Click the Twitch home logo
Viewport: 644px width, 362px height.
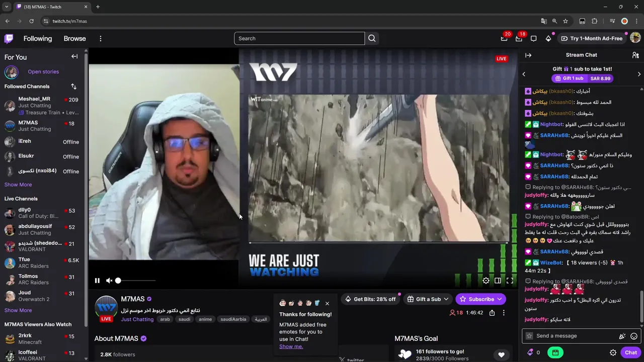tap(9, 39)
